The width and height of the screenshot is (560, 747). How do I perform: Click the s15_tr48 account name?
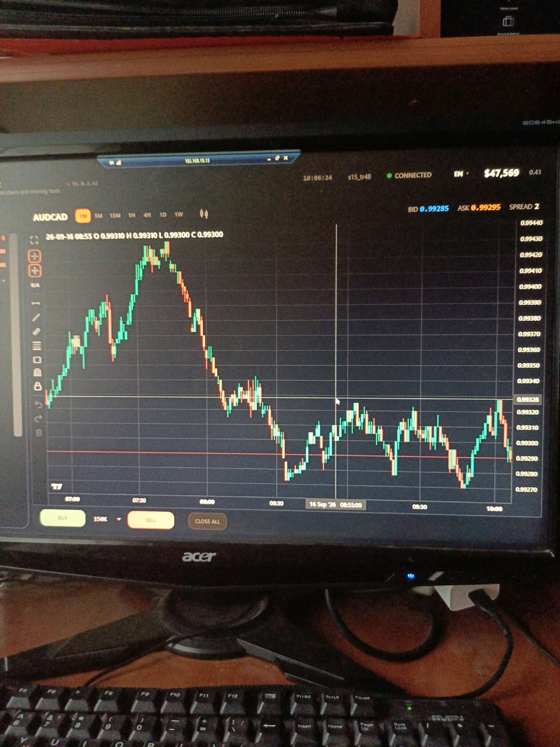pyautogui.click(x=359, y=177)
